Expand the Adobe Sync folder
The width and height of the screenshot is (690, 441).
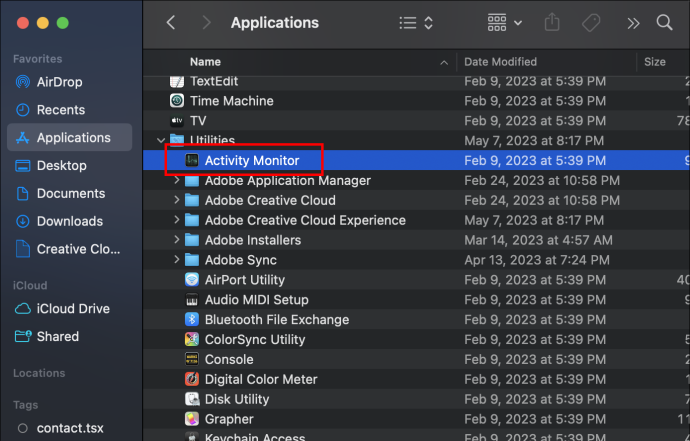(176, 260)
